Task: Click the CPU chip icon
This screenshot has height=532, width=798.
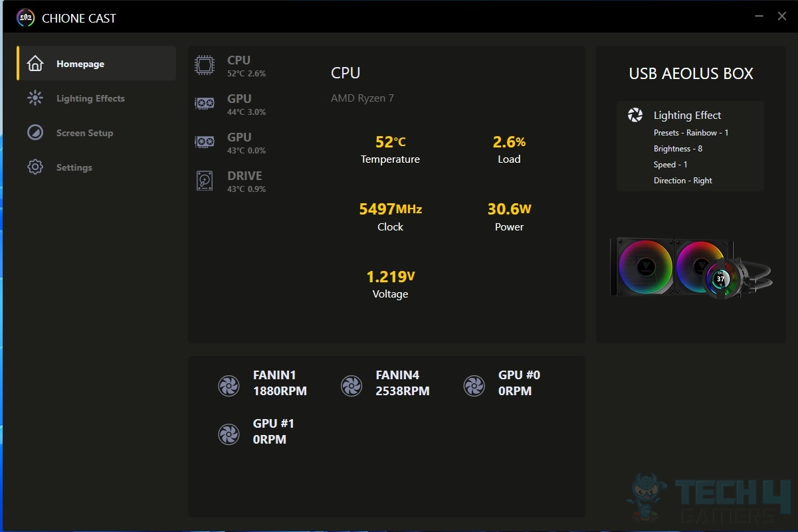Action: [x=205, y=65]
